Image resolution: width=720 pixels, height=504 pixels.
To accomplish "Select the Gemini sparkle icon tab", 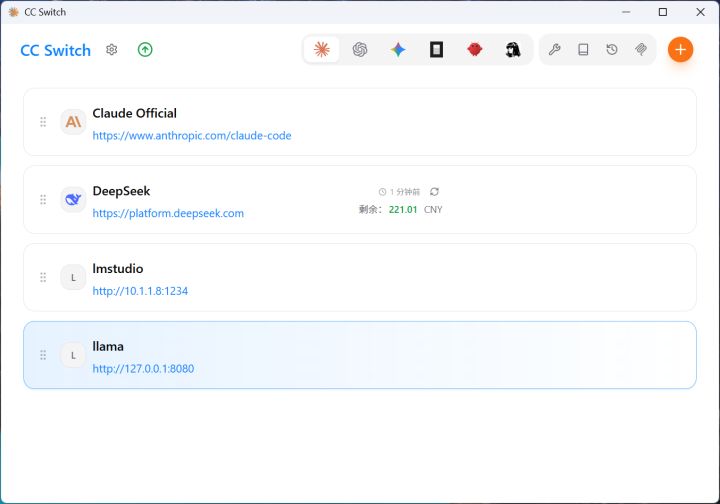I will tap(398, 49).
